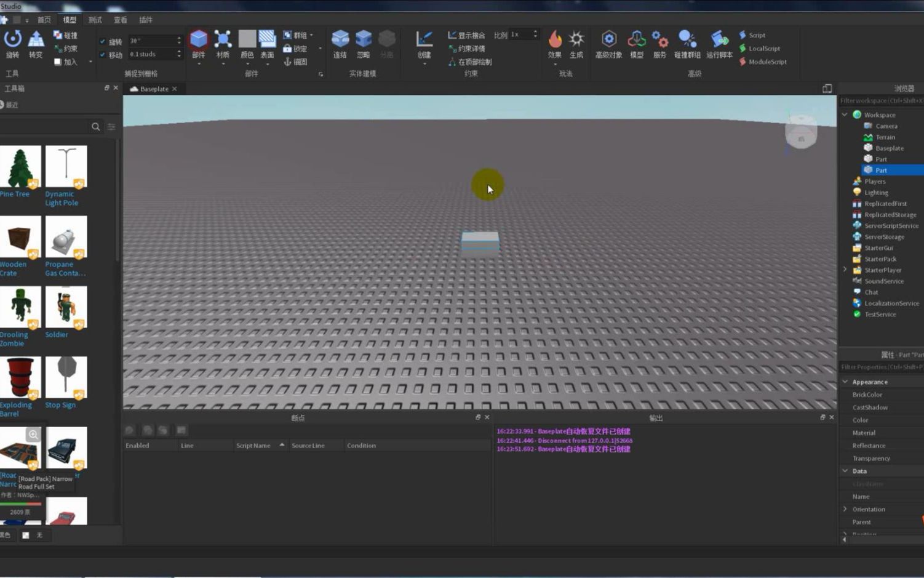The height and width of the screenshot is (578, 924).
Task: Expand StarterPlayer in the Explorer tree
Action: pyautogui.click(x=844, y=270)
